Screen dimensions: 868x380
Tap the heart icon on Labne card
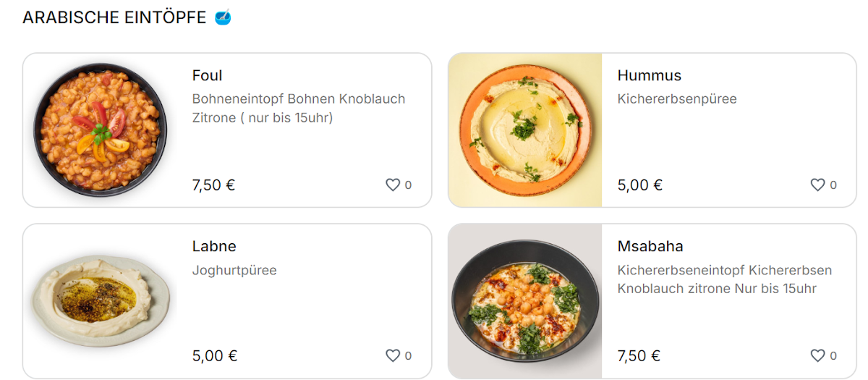(x=393, y=356)
